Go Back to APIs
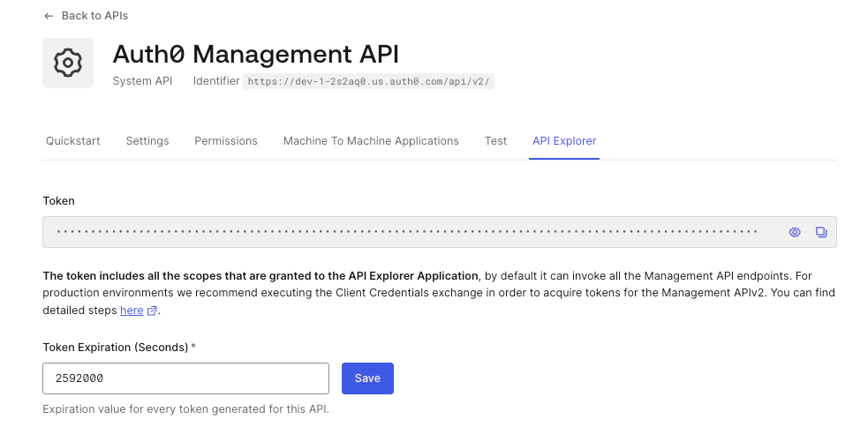This screenshot has width=868, height=427. click(x=94, y=16)
